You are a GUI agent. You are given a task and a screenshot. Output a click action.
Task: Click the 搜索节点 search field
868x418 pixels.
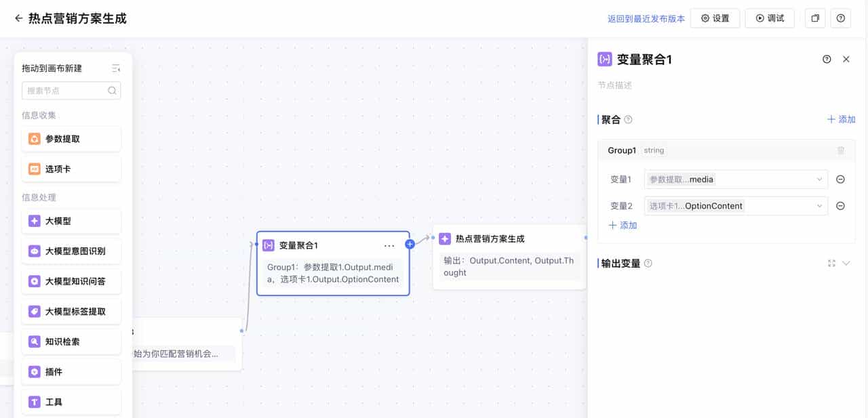coord(71,90)
